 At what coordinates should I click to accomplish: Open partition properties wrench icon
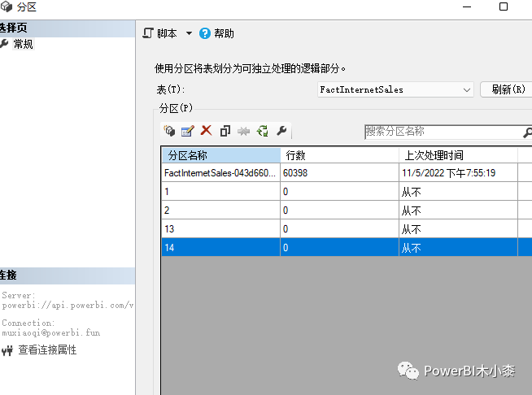(x=281, y=131)
